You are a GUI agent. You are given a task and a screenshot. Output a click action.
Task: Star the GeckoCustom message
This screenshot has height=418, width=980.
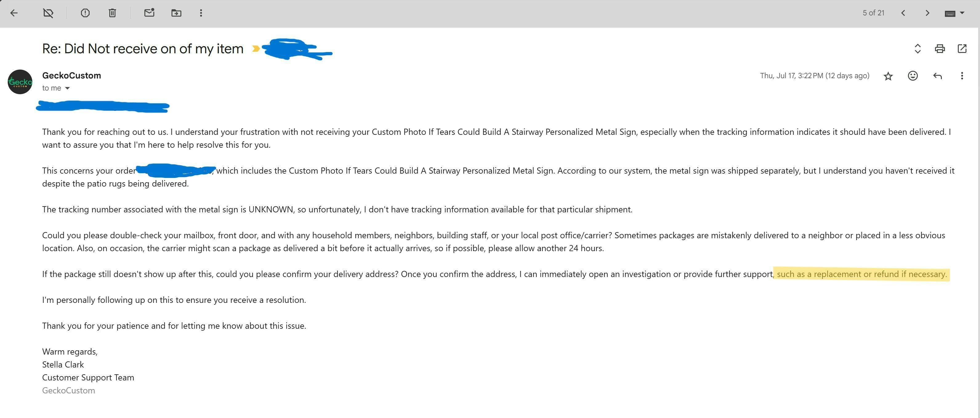click(888, 76)
